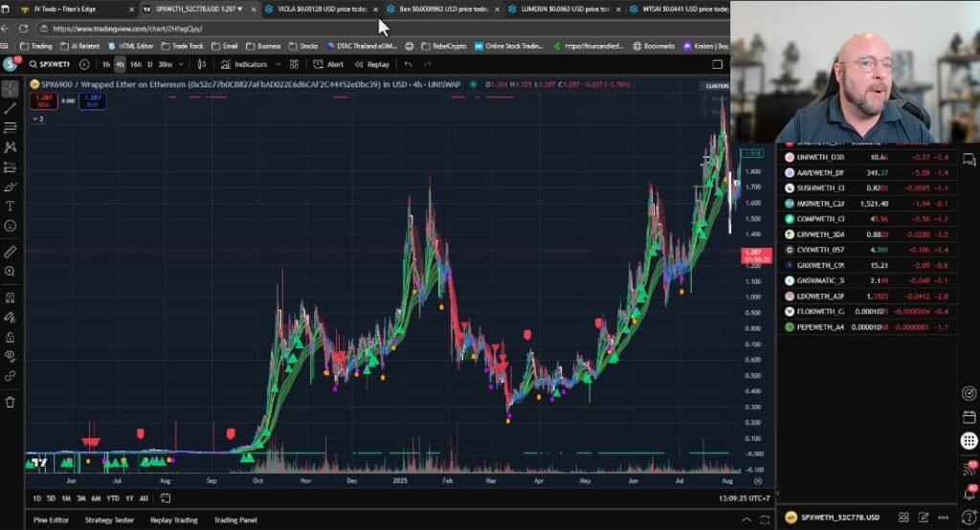Select the brush drawing tool
The height and width of the screenshot is (530, 980).
coord(11,187)
